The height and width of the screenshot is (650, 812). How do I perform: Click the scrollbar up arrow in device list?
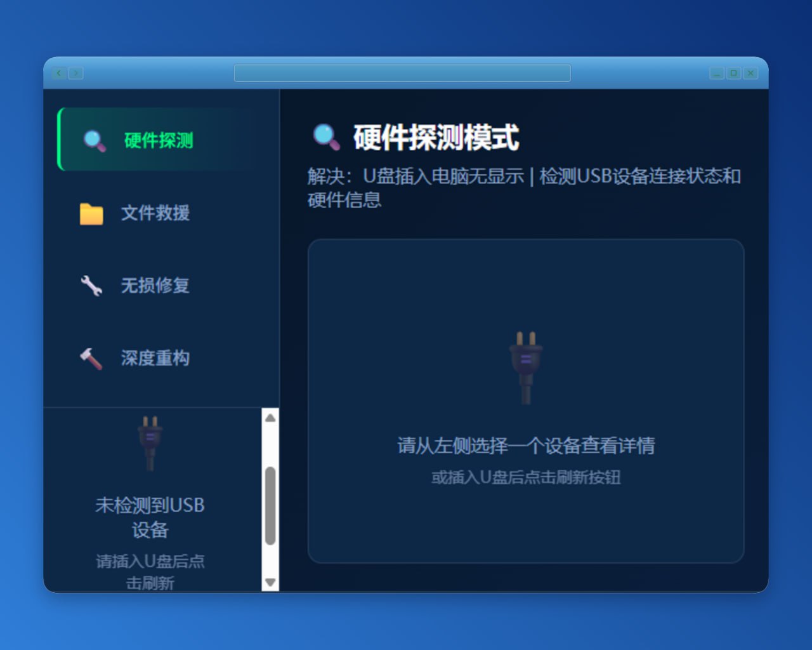270,418
